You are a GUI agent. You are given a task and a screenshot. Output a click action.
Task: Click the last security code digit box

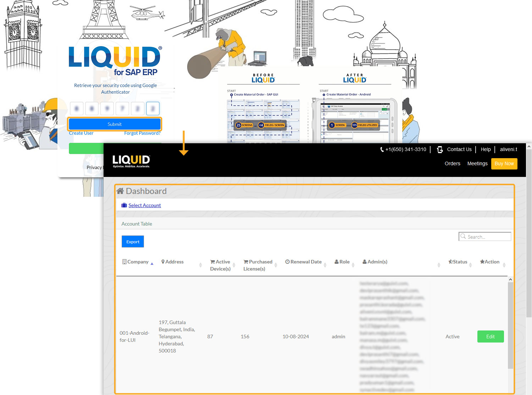tap(153, 109)
